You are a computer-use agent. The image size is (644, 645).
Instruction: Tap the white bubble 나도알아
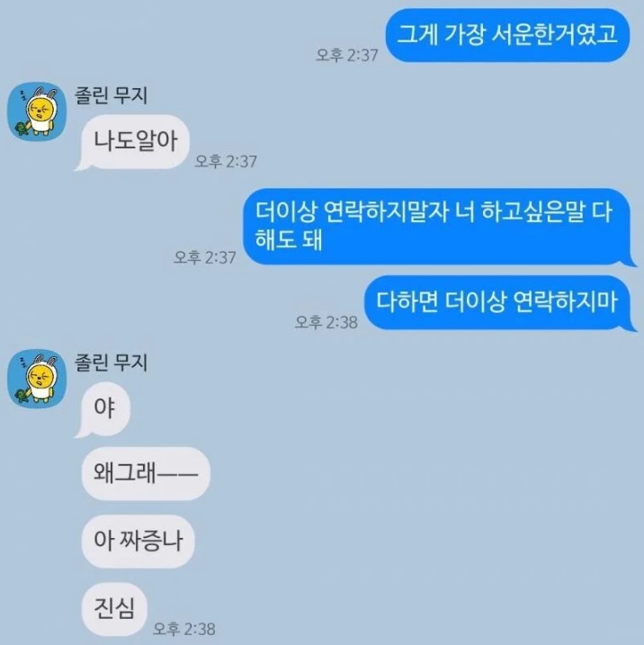tap(132, 142)
